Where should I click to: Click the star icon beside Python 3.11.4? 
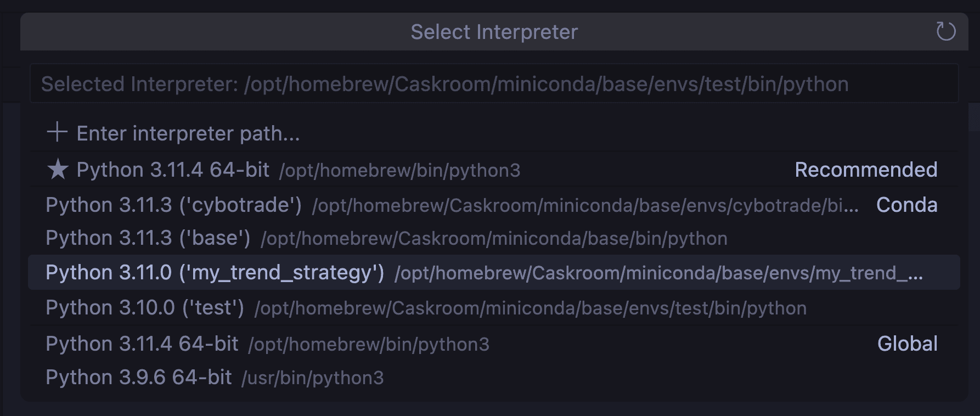tap(58, 170)
